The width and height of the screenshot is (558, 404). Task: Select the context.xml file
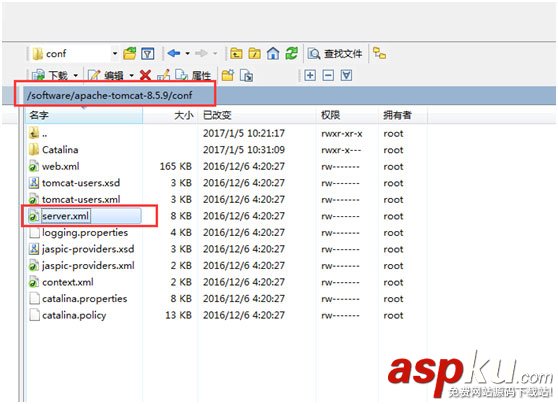click(68, 282)
